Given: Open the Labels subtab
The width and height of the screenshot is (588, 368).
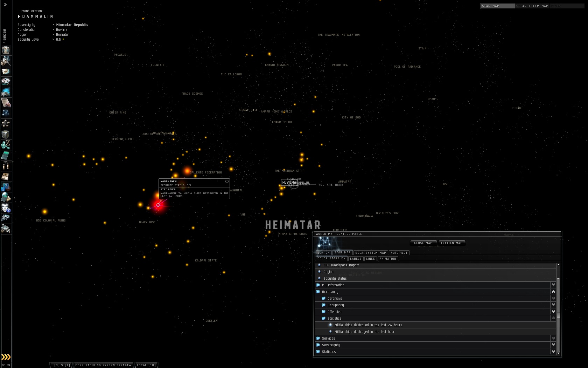Looking at the screenshot, I should click(356, 259).
